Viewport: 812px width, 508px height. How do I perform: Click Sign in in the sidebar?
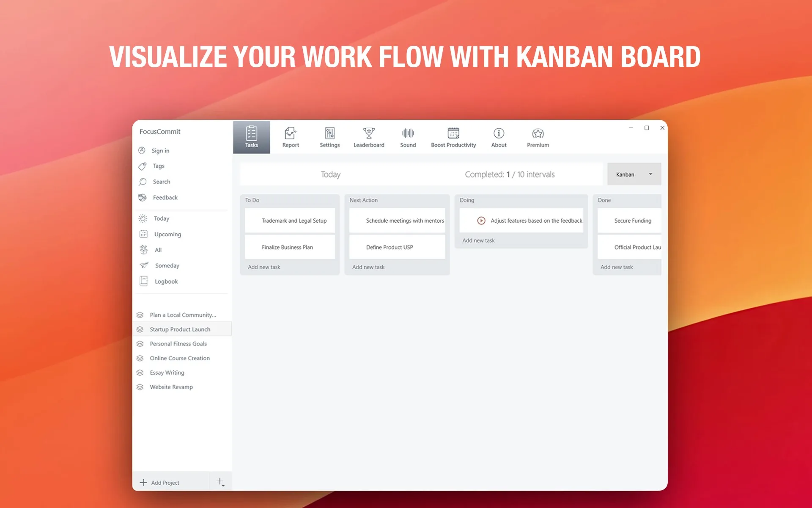(x=160, y=151)
